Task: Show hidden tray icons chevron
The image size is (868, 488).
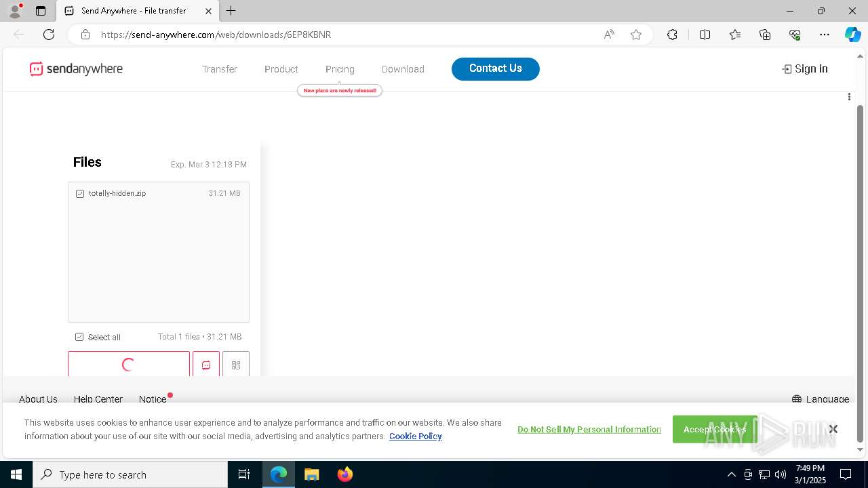Action: (731, 474)
